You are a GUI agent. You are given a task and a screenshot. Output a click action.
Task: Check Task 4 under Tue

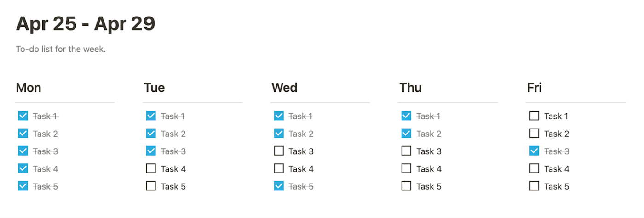pyautogui.click(x=151, y=168)
